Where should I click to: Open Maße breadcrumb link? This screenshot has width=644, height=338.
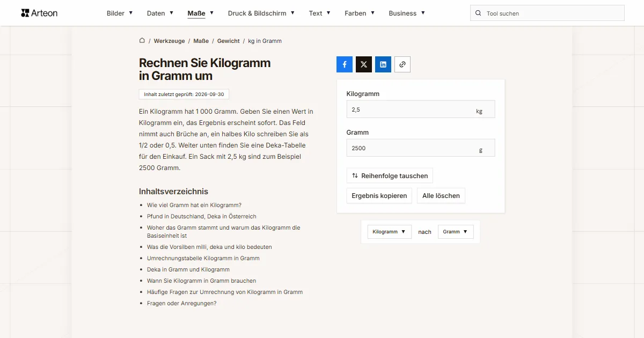tap(201, 41)
